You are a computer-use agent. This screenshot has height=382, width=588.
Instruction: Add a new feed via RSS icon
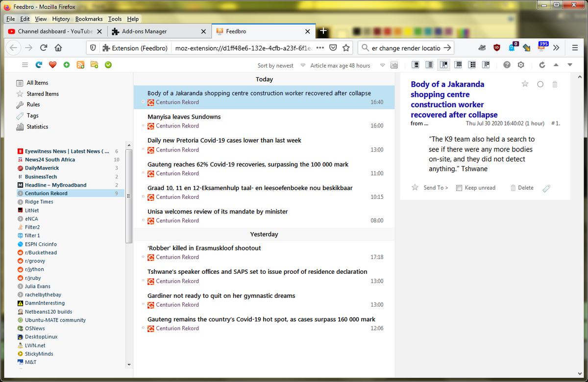pyautogui.click(x=80, y=65)
